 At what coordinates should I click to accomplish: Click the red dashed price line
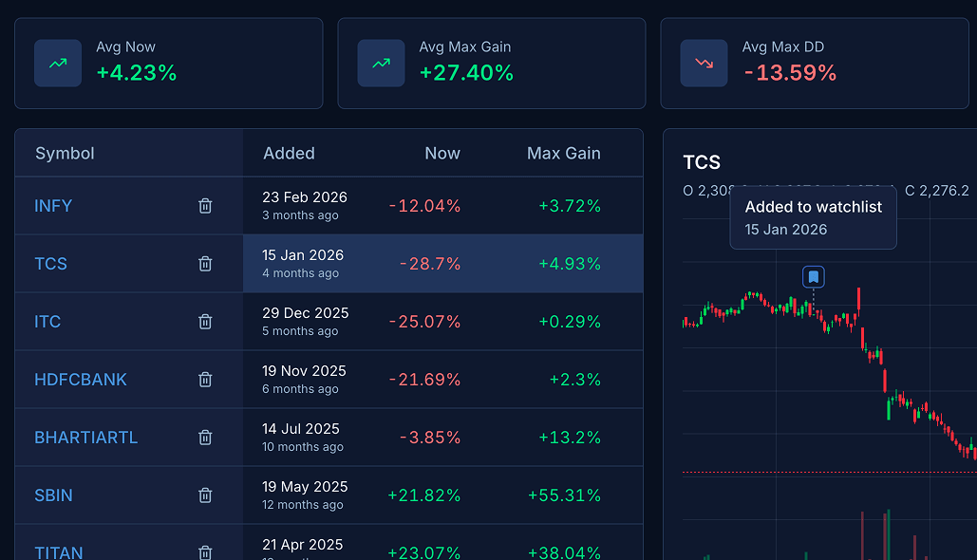[829, 472]
